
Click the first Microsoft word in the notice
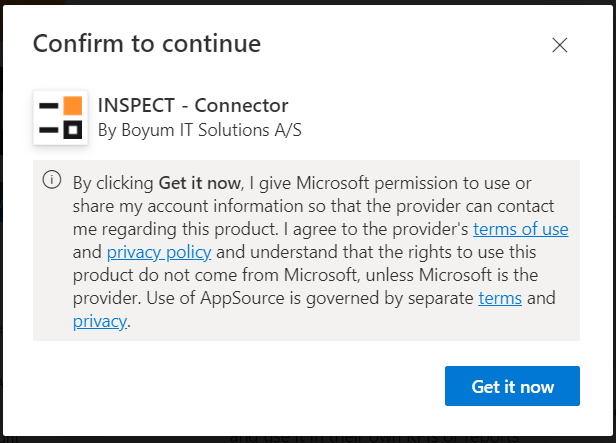click(x=333, y=183)
